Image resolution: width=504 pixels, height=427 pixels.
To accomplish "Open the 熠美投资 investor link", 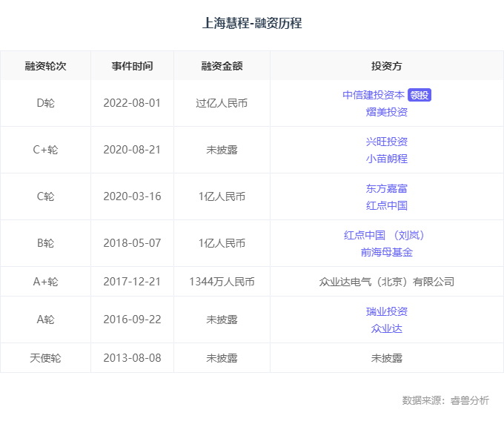I will 387,112.
